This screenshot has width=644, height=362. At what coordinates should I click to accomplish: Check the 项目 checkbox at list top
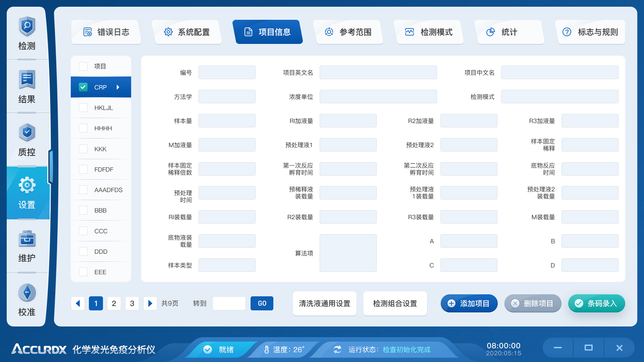click(x=83, y=66)
